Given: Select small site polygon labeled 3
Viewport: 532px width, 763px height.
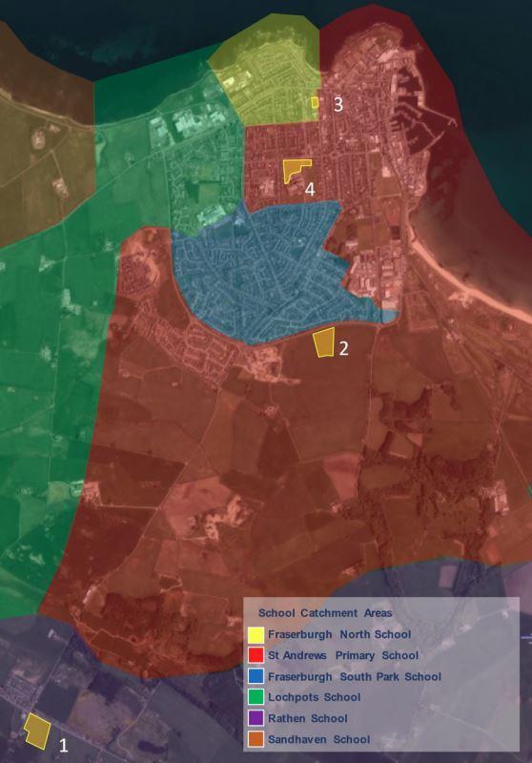Looking at the screenshot, I should (x=315, y=102).
